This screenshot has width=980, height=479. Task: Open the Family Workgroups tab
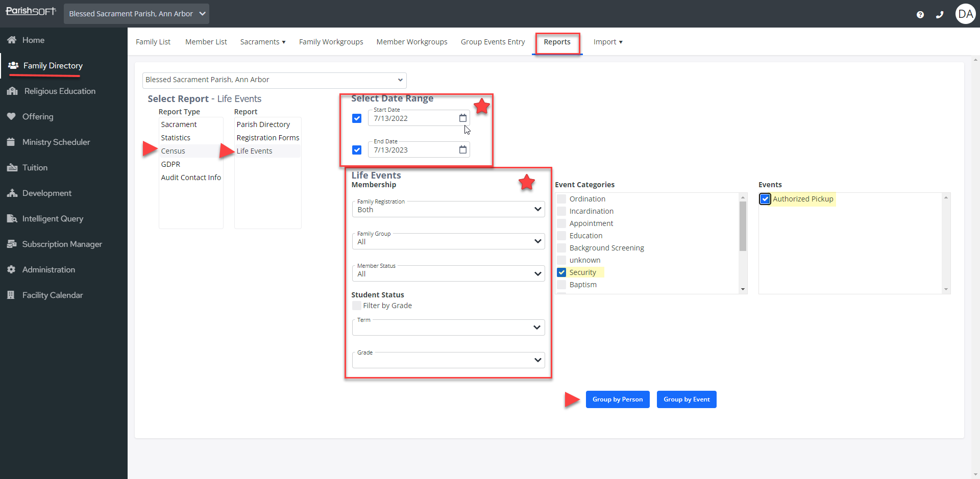pos(331,42)
